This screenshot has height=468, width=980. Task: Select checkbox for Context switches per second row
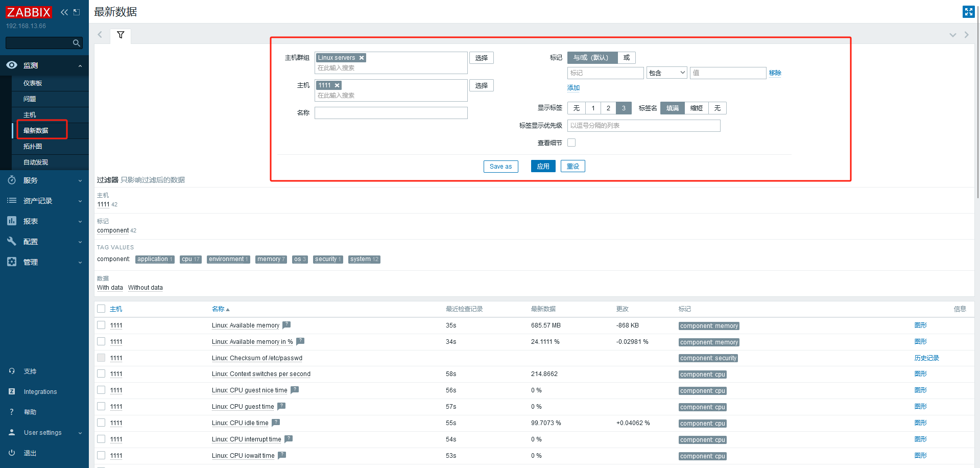[x=101, y=374]
